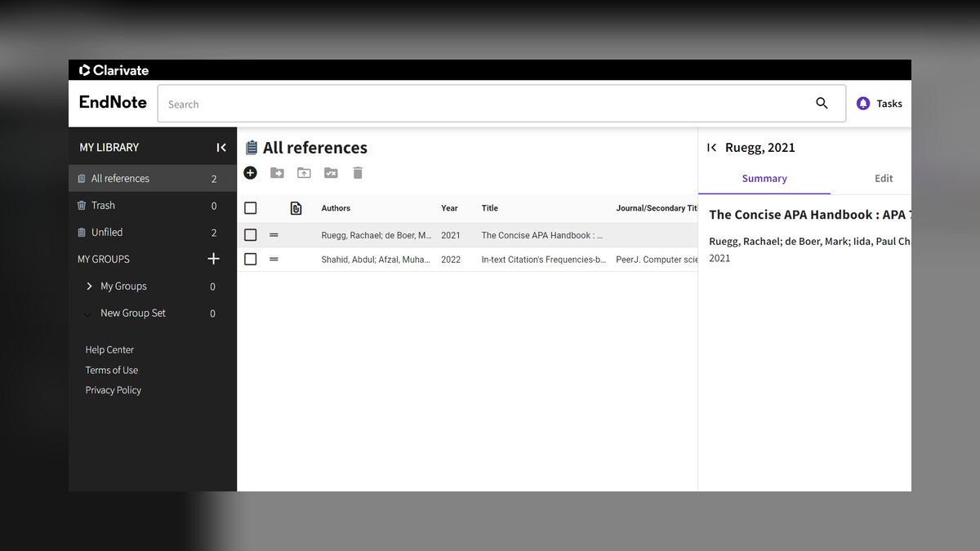Click the summary authors line

tap(809, 242)
